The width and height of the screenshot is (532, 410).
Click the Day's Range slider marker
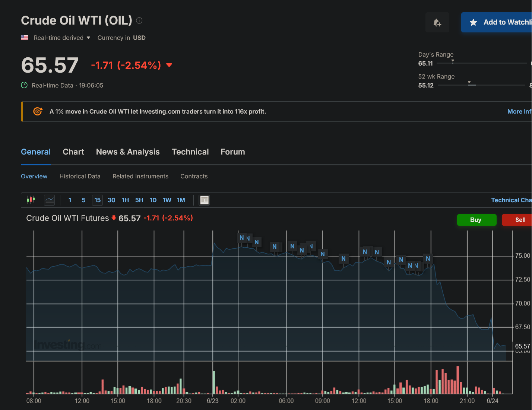click(x=453, y=61)
